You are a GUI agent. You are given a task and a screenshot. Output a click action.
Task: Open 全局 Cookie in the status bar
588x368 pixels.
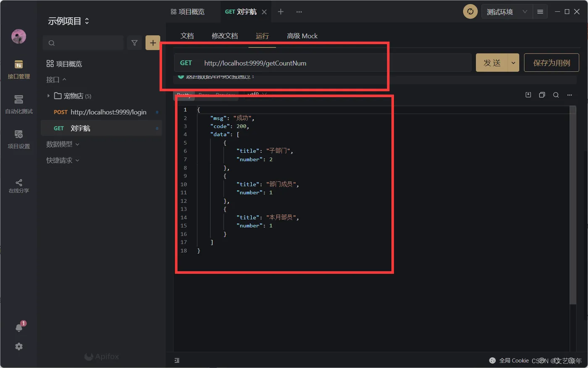coord(514,360)
